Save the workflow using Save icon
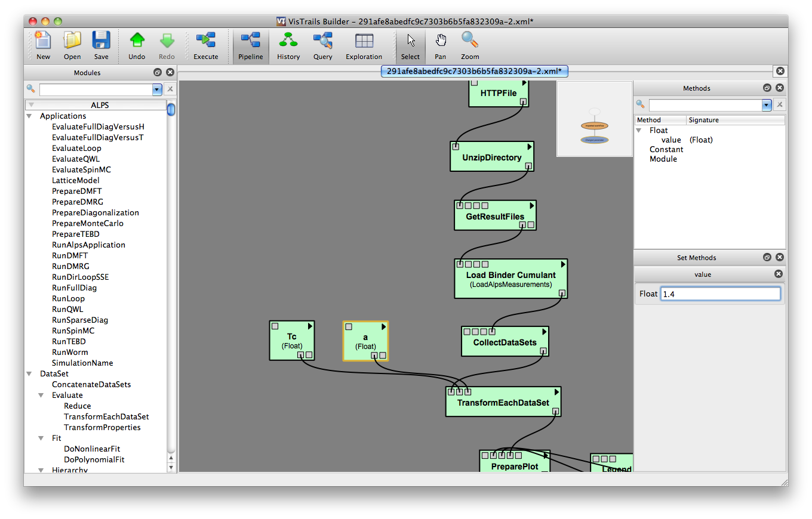The height and width of the screenshot is (519, 812). 101,42
